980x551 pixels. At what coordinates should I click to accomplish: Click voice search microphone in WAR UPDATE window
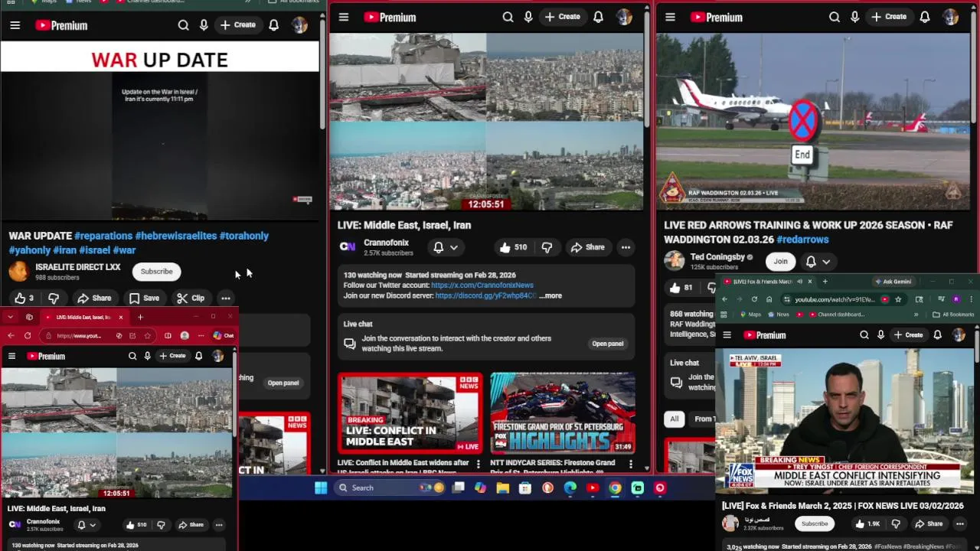[x=204, y=25]
